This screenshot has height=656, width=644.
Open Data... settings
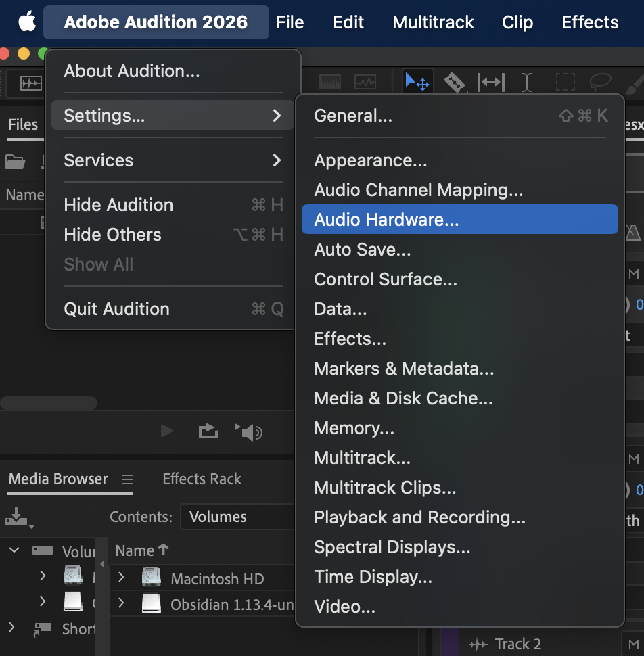pyautogui.click(x=460, y=309)
